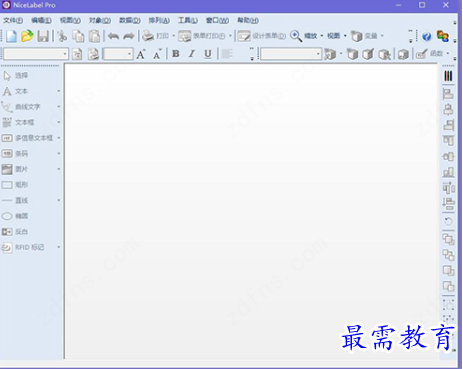Image resolution: width=463 pixels, height=369 pixels.
Task: Open the color palette icon on right toolbar
Action: [x=448, y=76]
